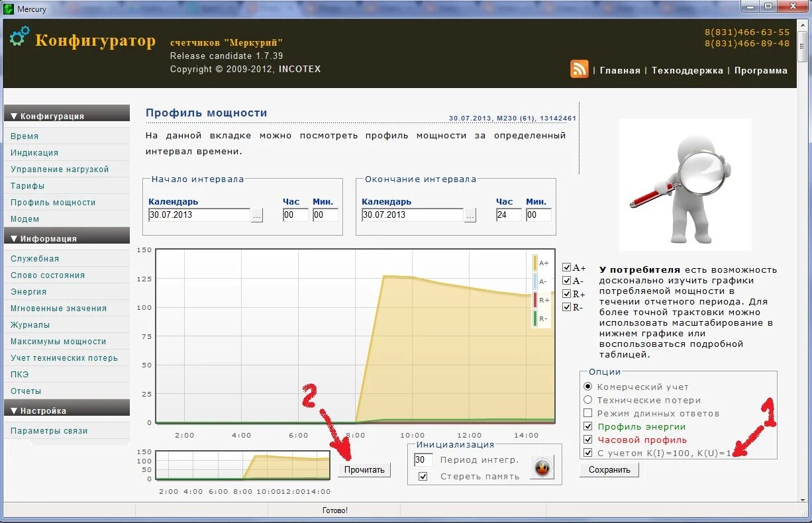812x523 pixels.
Task: Toggle Профиль энергии checkbox
Action: [587, 426]
